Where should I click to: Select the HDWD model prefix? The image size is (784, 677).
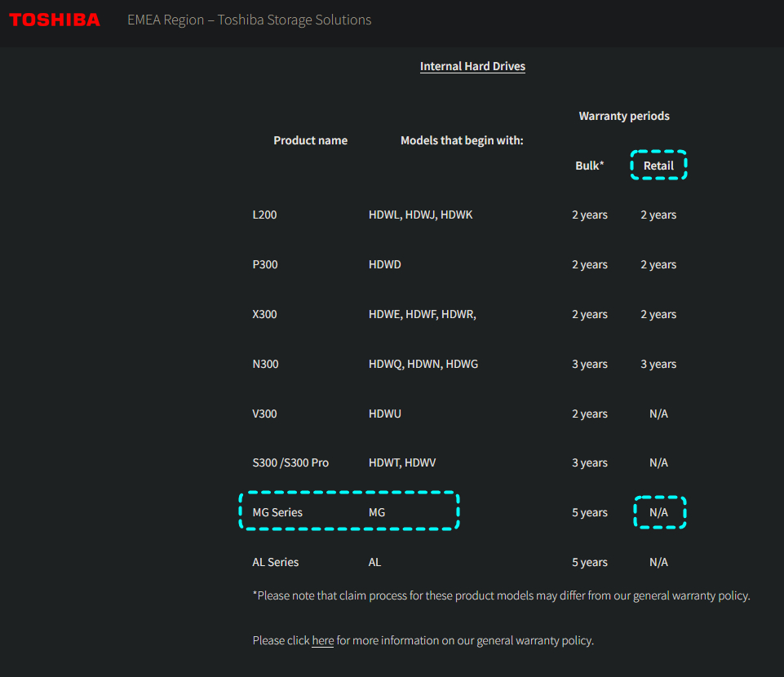click(x=384, y=264)
